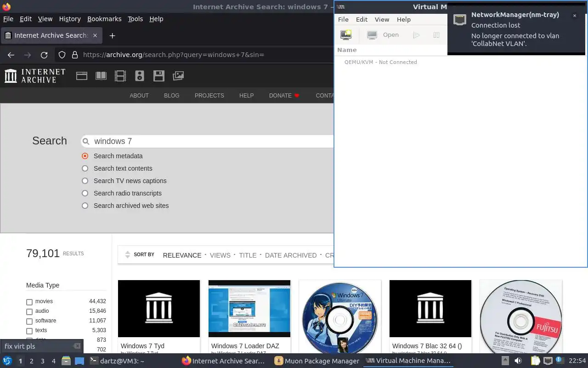The image size is (588, 368).
Task: Switch to workspace 2 in taskbar
Action: tap(31, 361)
